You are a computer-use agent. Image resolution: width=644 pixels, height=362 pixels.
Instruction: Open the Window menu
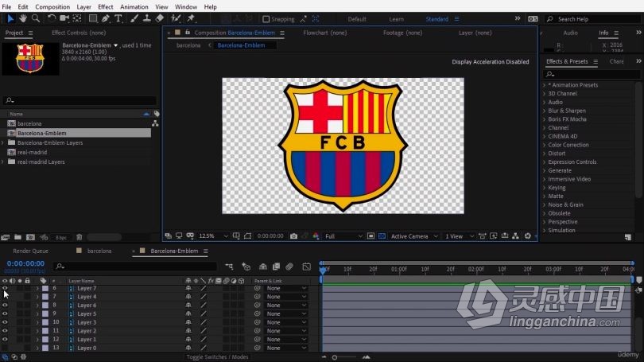[x=186, y=7]
